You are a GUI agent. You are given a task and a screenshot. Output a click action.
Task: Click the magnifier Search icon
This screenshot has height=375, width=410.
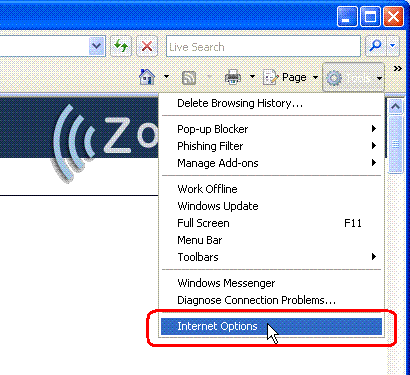(376, 46)
